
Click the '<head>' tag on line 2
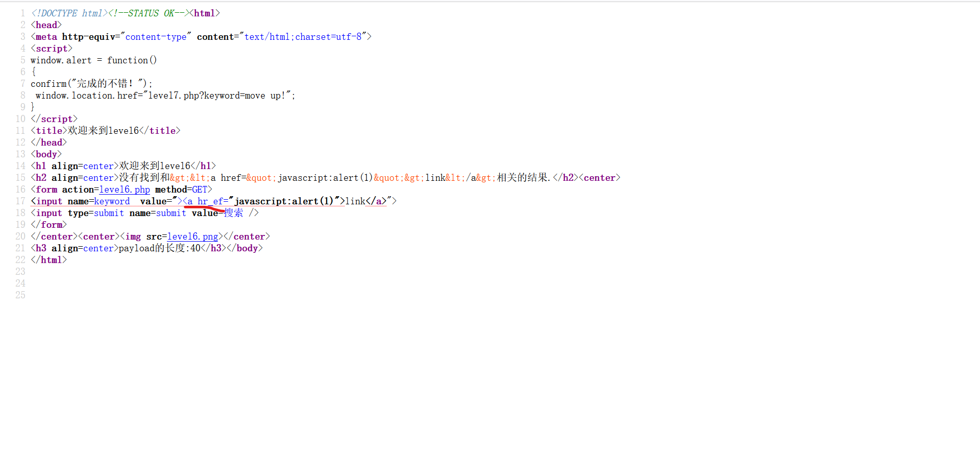46,25
